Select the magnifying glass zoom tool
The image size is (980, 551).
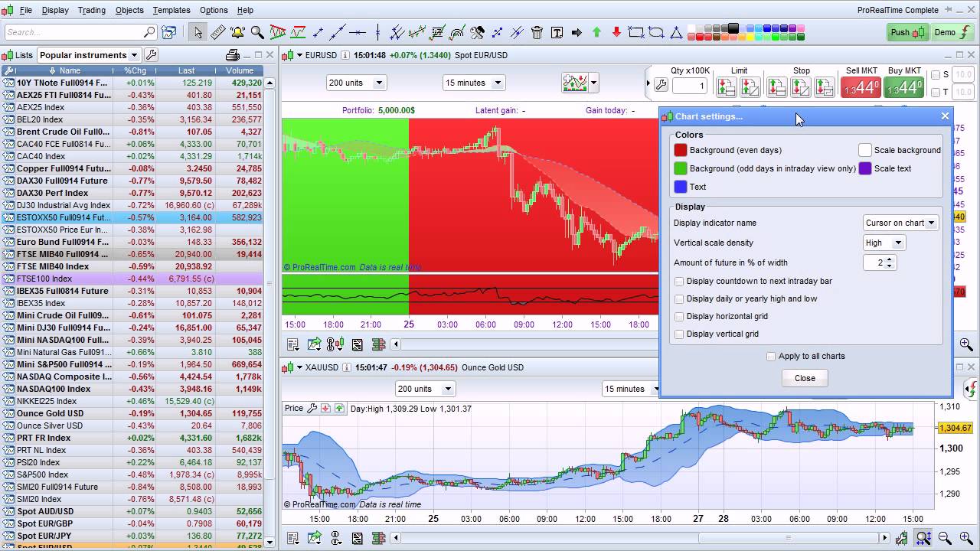tap(257, 32)
